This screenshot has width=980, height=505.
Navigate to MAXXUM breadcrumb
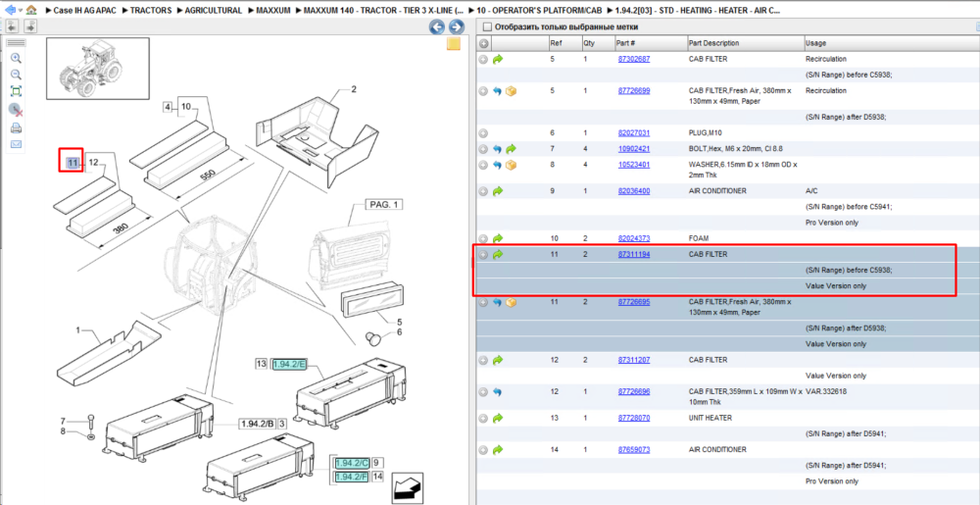273,11
